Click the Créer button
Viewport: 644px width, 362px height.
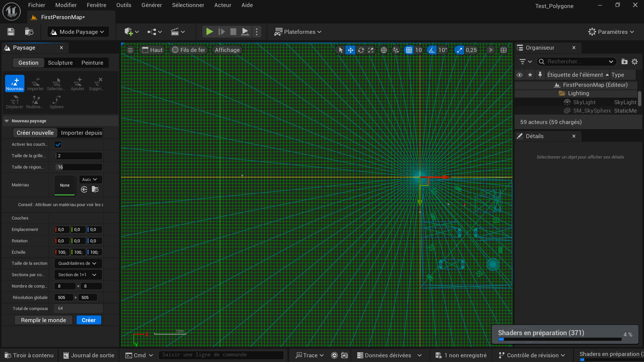(89, 320)
